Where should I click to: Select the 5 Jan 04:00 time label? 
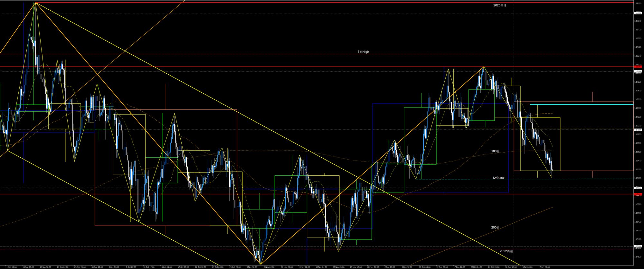point(527,267)
